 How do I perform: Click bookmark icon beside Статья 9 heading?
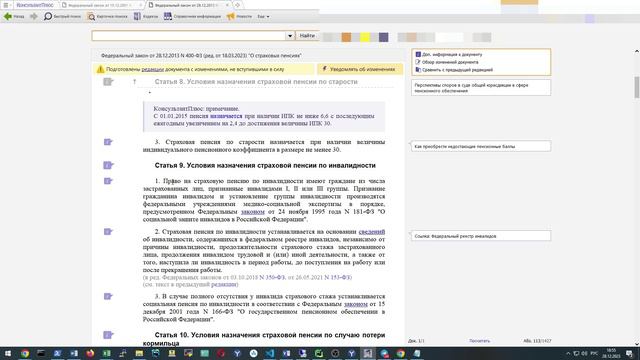pos(108,165)
